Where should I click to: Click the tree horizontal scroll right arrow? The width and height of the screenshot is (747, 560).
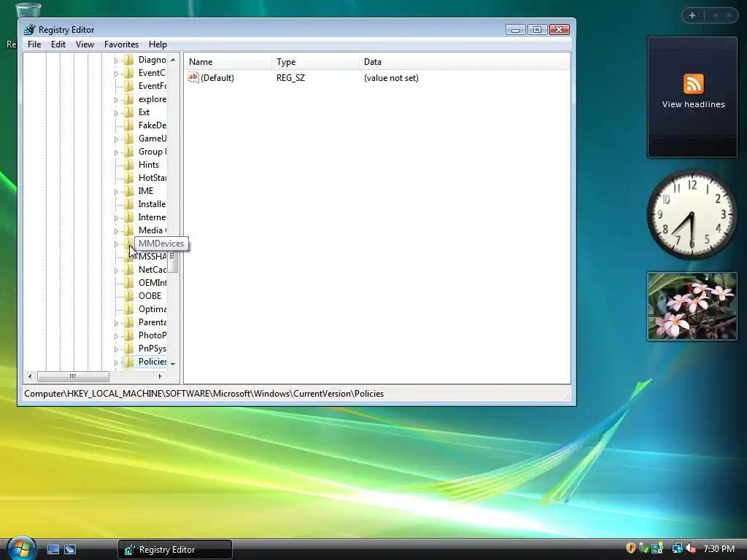pos(160,376)
